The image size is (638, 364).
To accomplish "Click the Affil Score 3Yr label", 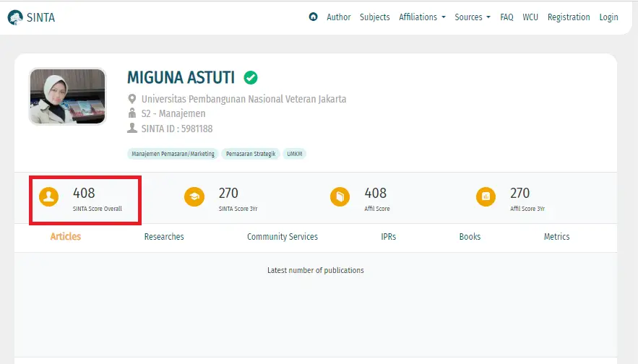I will point(527,209).
